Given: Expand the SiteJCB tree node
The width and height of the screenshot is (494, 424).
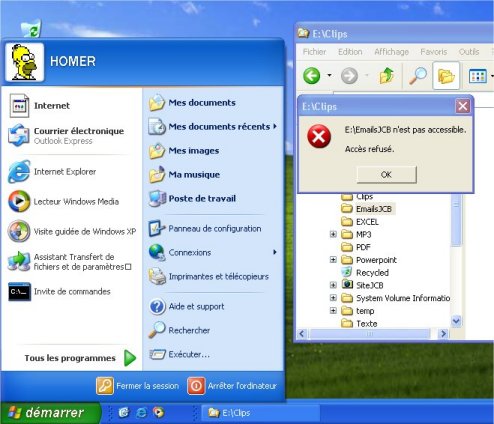Looking at the screenshot, I should (x=333, y=285).
